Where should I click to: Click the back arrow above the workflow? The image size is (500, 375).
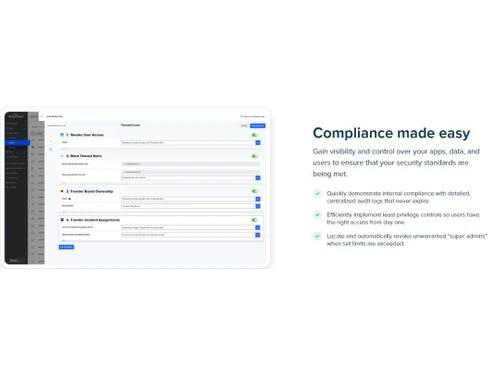42,116
